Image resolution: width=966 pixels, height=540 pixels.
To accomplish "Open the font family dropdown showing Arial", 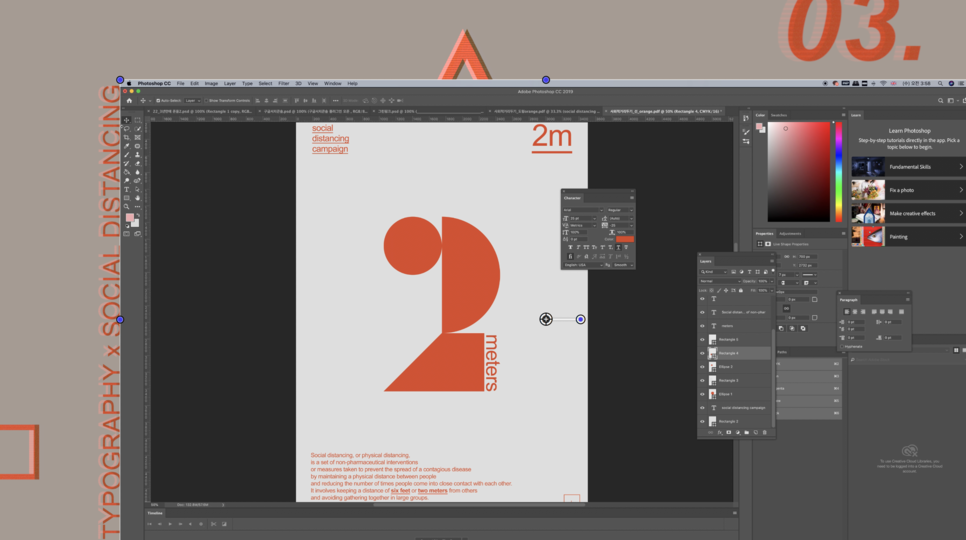I will pyautogui.click(x=583, y=210).
